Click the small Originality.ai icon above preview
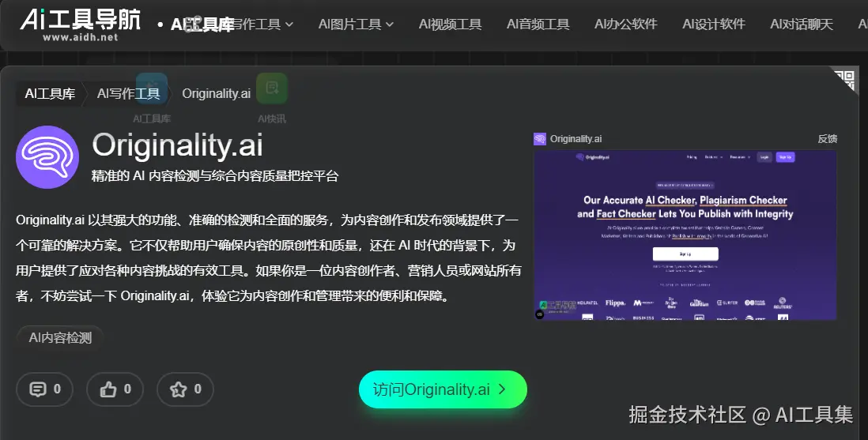Screen dimensions: 868x440 click(x=540, y=139)
